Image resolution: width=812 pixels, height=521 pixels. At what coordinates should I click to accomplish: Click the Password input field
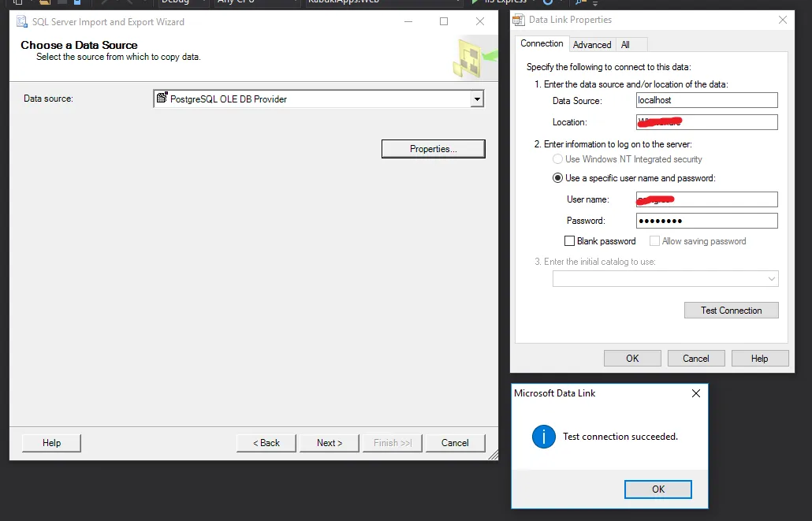coord(707,221)
